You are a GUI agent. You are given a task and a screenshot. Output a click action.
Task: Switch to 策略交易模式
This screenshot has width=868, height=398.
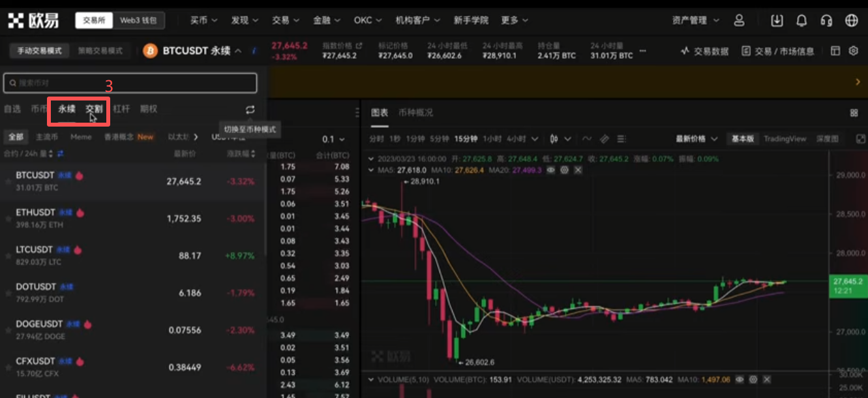[100, 50]
